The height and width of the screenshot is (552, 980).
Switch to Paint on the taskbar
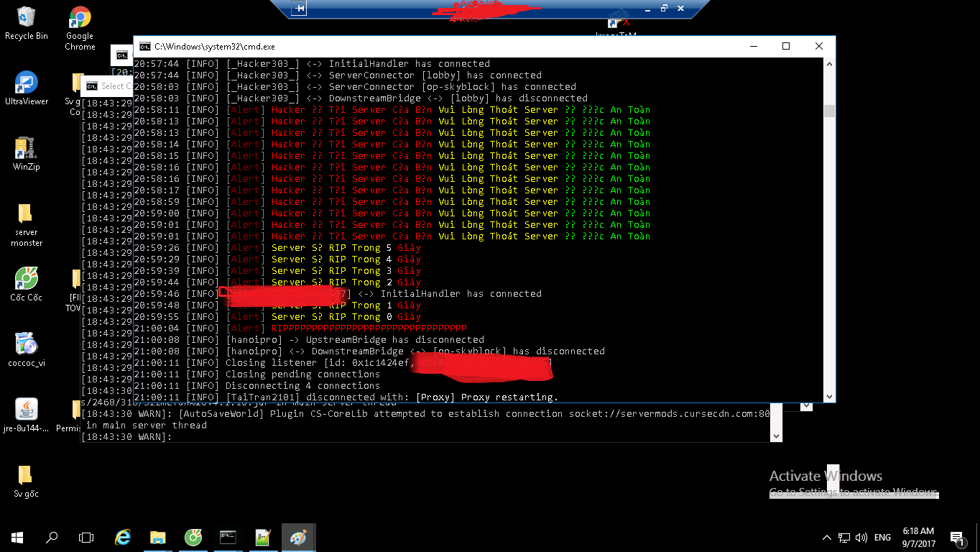pos(297,537)
